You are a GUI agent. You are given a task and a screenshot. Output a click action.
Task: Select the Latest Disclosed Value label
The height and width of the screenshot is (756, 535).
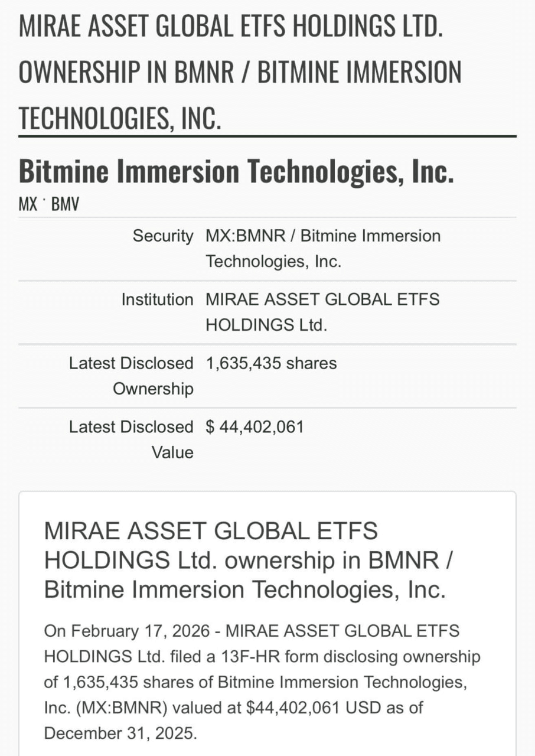tap(131, 439)
